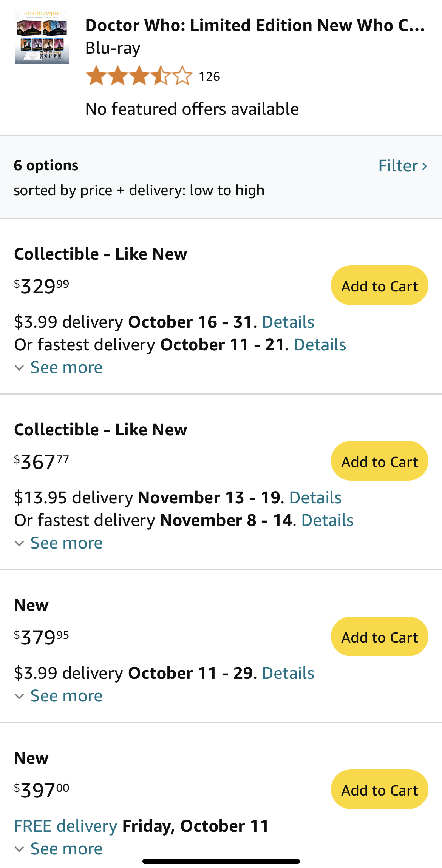The width and height of the screenshot is (442, 868).
Task: Open the Doctor Who Limited Edition product title
Action: 255,25
